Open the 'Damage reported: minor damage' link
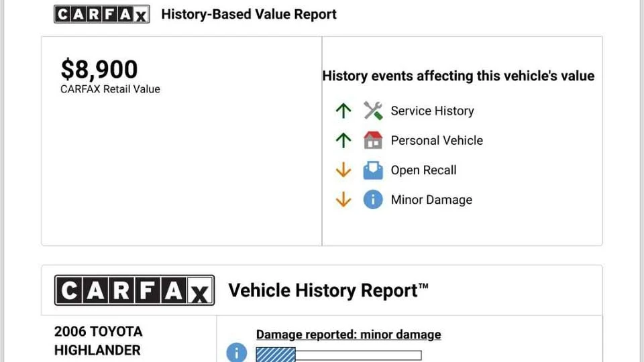Viewport: 644px width, 362px height. (x=348, y=335)
